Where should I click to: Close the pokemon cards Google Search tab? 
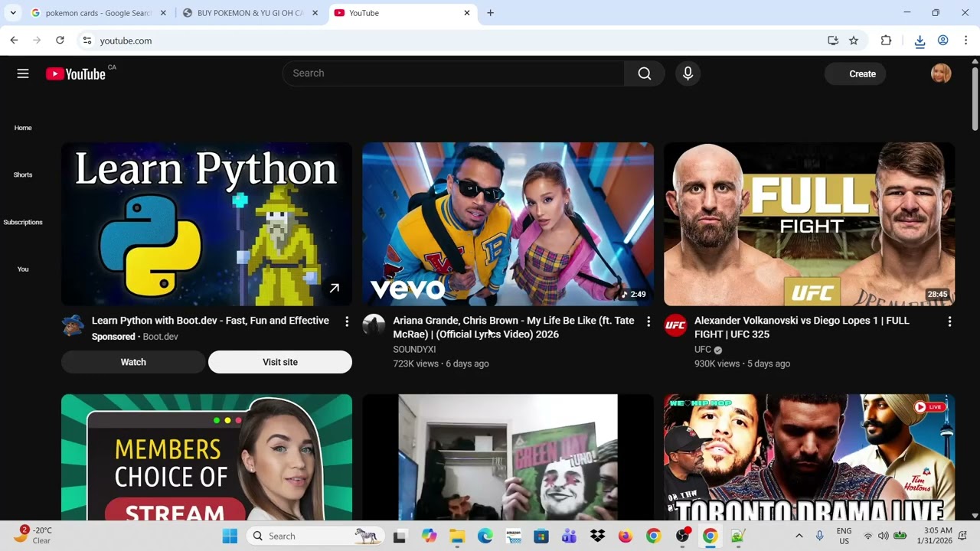(x=163, y=13)
